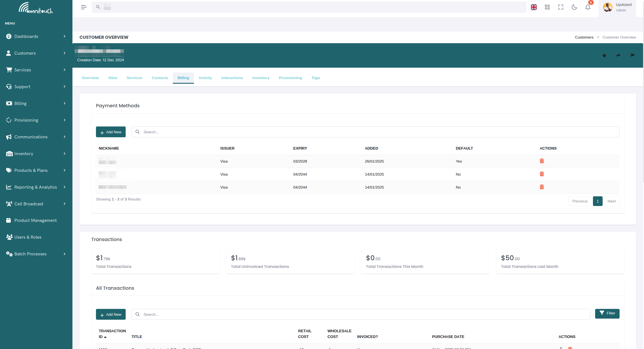Open the apps grid launcher
Screen dimensions: 644x349
tap(547, 7)
